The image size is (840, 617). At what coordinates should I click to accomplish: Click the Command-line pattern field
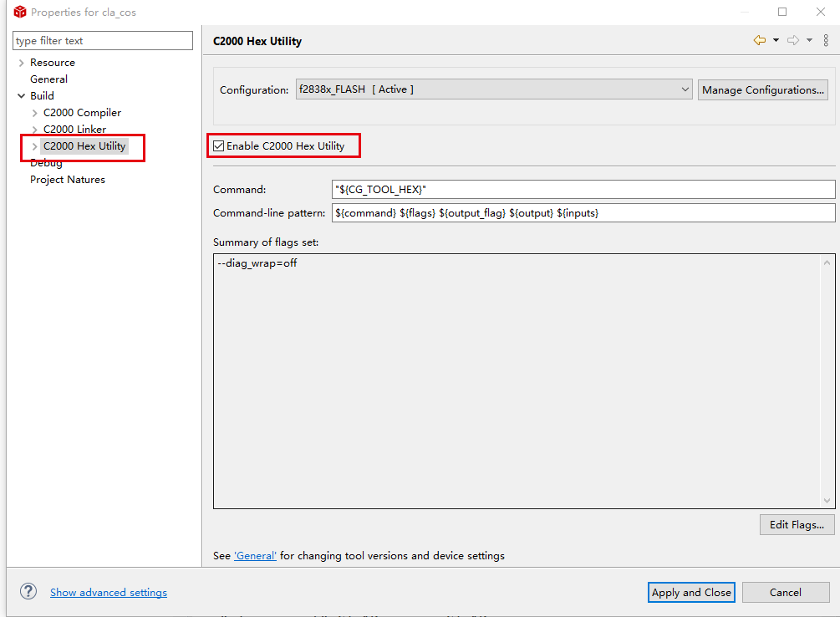click(x=583, y=213)
